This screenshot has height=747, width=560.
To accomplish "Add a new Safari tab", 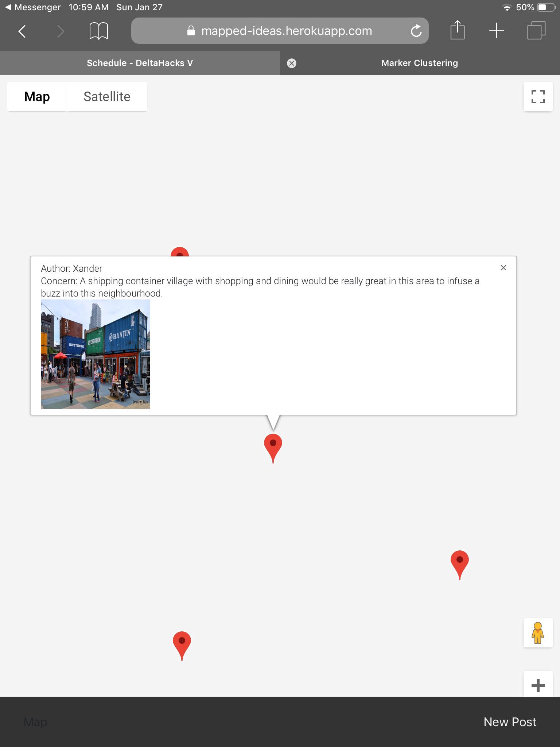I will pyautogui.click(x=496, y=31).
